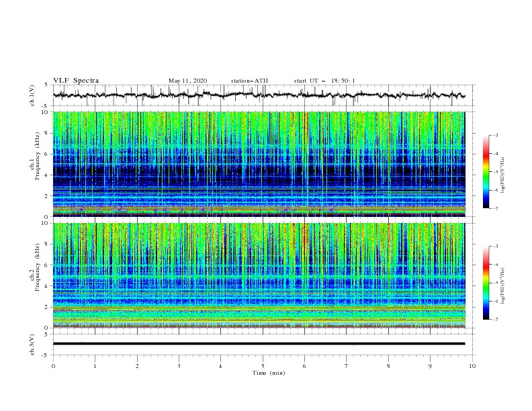
Task: Select the date text "May 11, 2020"
Action: (187, 81)
